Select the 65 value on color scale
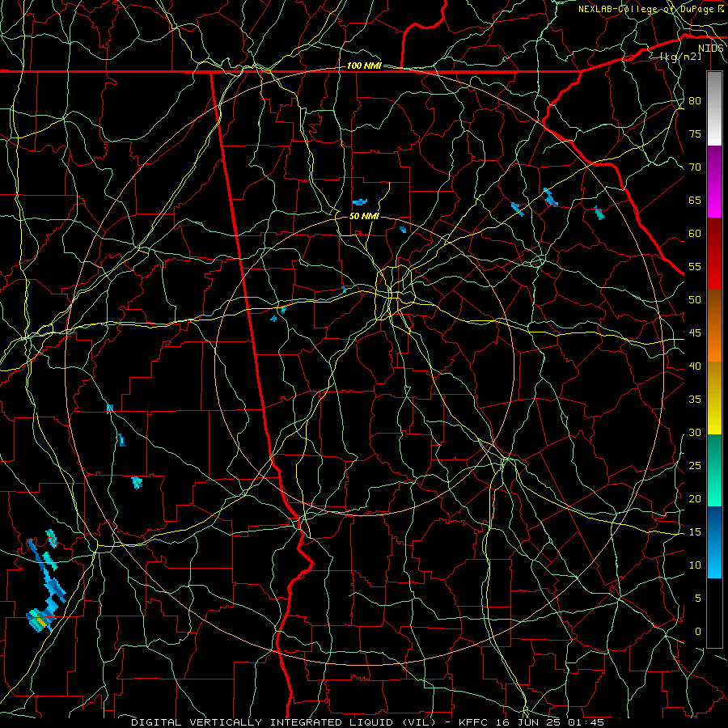 pos(695,201)
